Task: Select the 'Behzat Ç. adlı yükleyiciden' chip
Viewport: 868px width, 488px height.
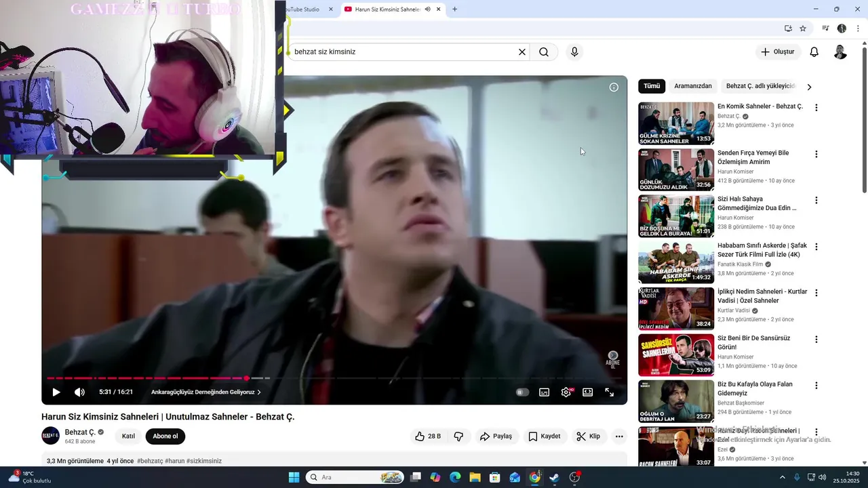Action: pos(759,86)
